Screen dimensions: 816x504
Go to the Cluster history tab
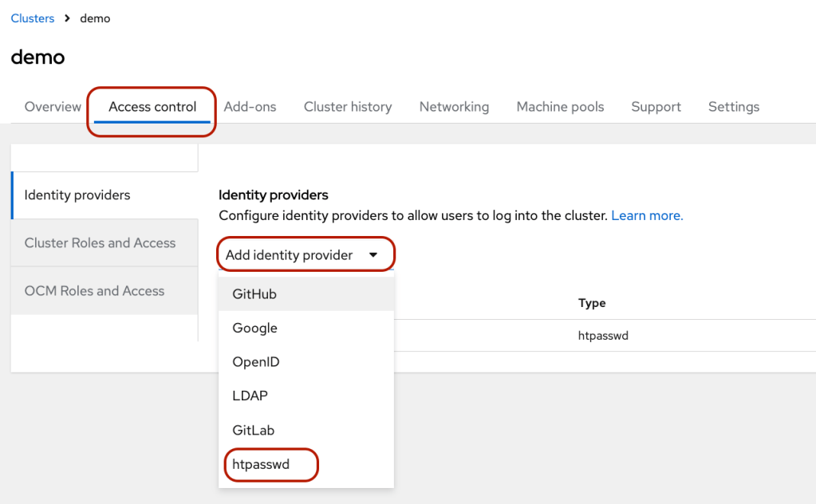point(348,107)
